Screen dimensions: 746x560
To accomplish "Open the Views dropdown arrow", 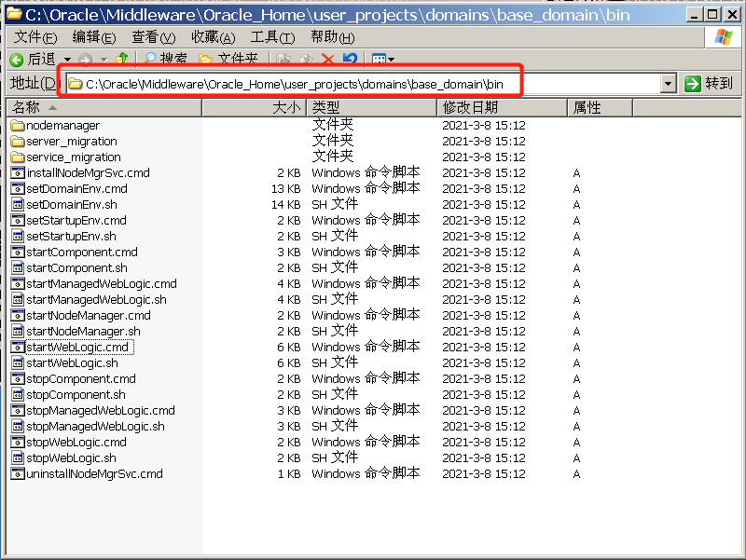I will [x=391, y=60].
